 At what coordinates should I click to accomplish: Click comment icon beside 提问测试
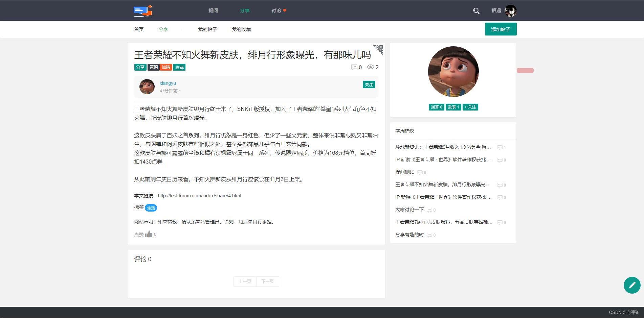[x=420, y=172]
